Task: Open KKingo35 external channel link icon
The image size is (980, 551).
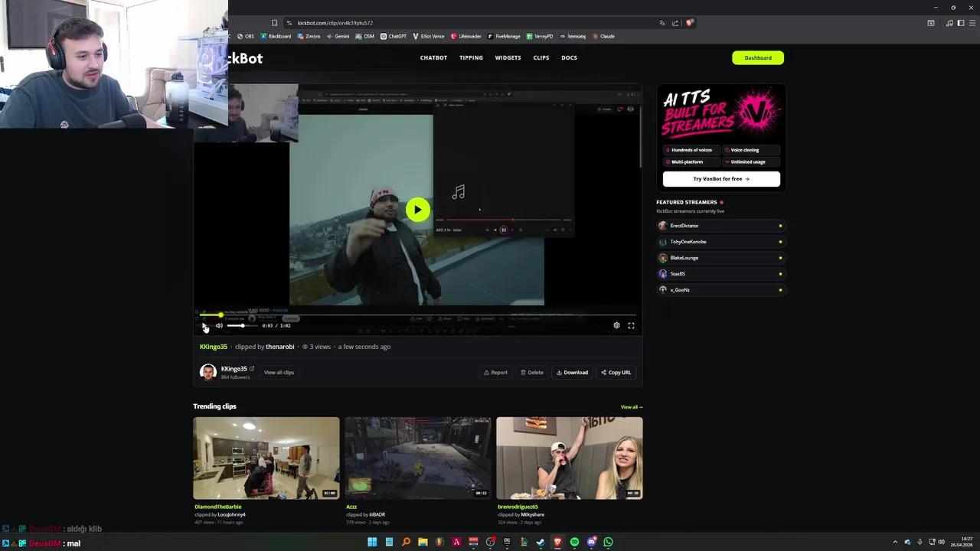Action: coord(251,369)
